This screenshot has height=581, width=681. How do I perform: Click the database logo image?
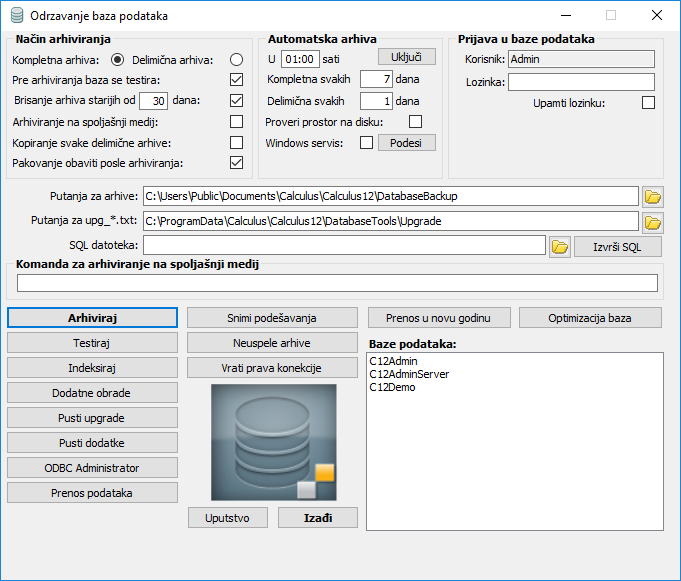[273, 441]
